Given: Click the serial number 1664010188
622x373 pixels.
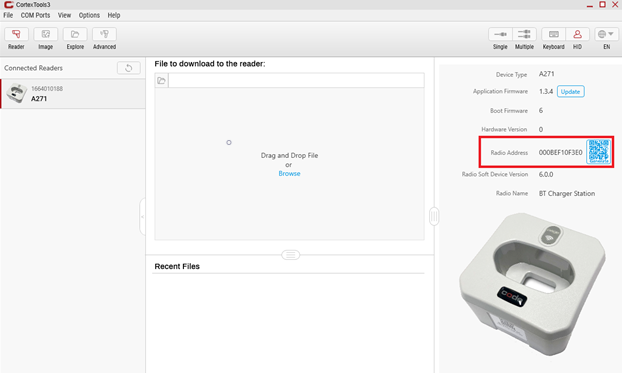Looking at the screenshot, I should 47,88.
